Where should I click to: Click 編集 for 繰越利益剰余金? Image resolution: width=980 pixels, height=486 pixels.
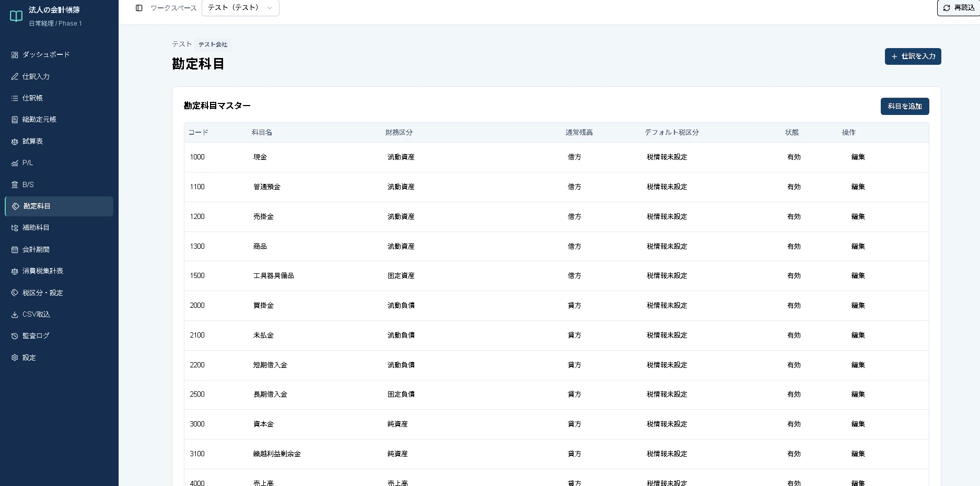point(858,454)
